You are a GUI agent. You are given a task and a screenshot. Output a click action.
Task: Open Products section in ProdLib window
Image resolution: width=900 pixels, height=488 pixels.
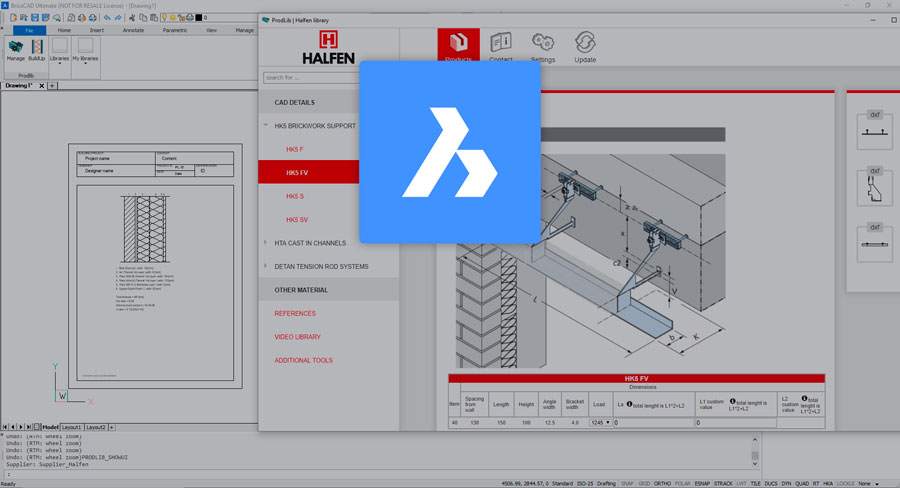[x=458, y=45]
